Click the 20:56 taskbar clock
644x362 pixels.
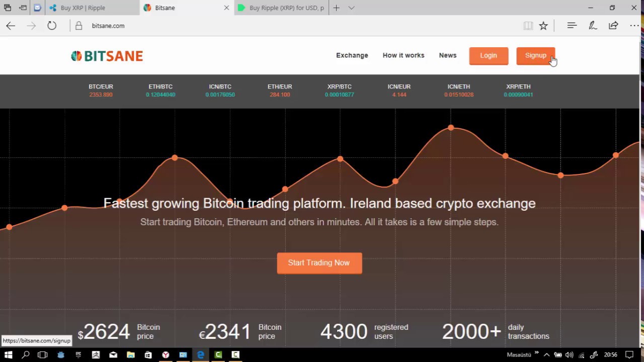[610, 354]
